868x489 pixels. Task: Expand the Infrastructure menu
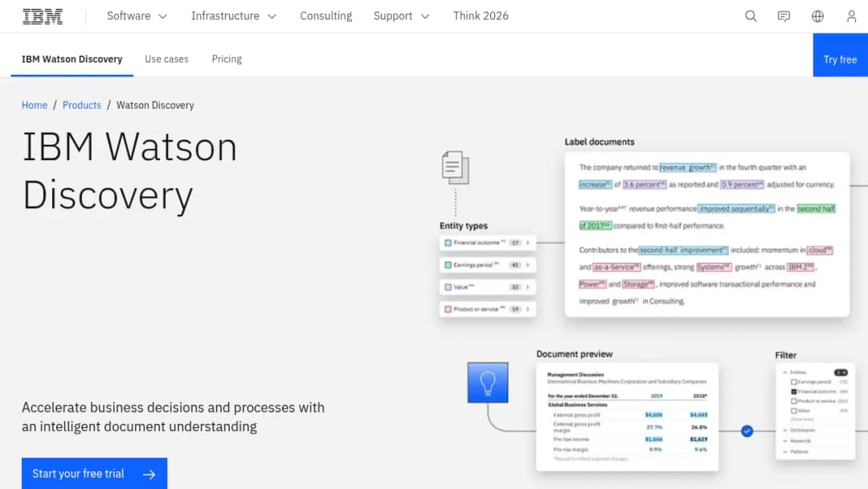click(x=234, y=16)
